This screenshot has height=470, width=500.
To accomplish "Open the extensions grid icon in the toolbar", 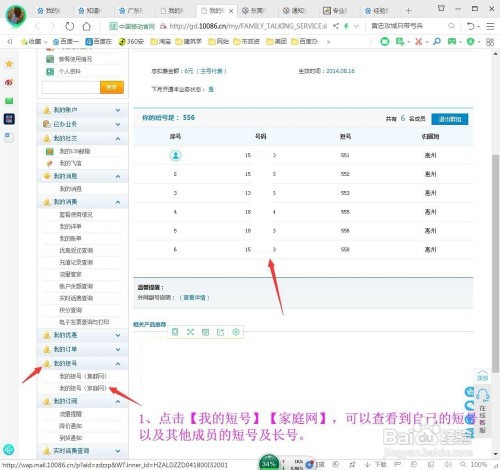I will click(490, 42).
